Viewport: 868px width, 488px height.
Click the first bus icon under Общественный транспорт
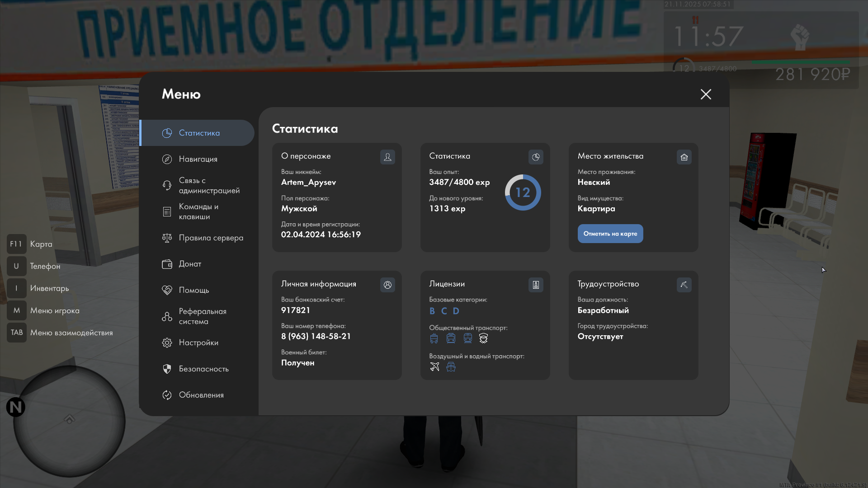pos(434,338)
